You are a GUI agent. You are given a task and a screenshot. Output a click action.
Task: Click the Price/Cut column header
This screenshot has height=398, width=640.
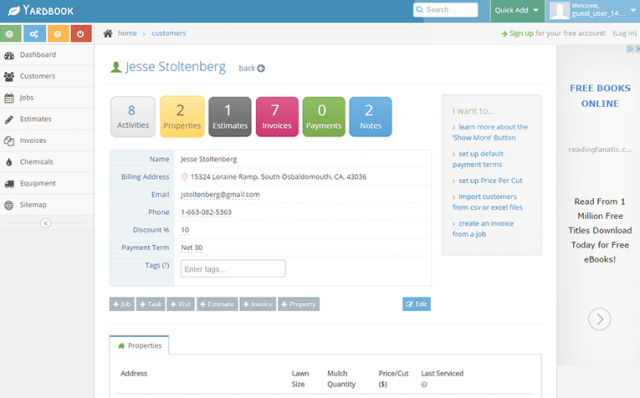[393, 379]
